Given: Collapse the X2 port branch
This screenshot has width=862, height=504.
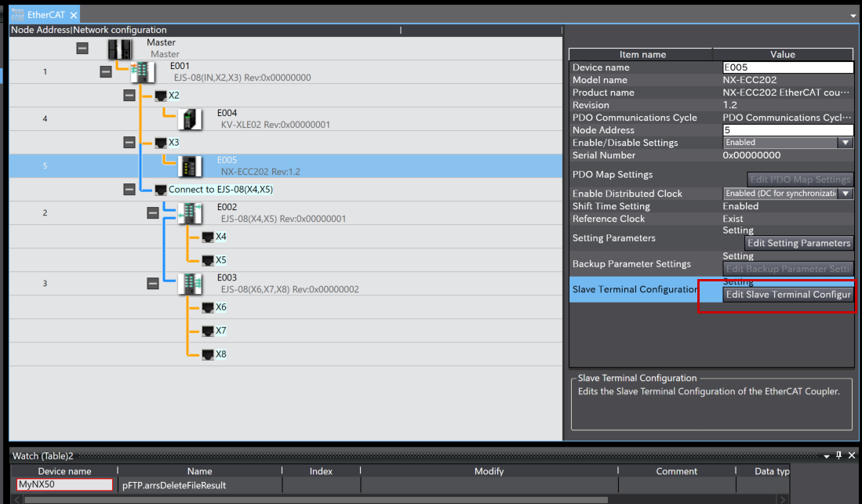Looking at the screenshot, I should tap(129, 96).
